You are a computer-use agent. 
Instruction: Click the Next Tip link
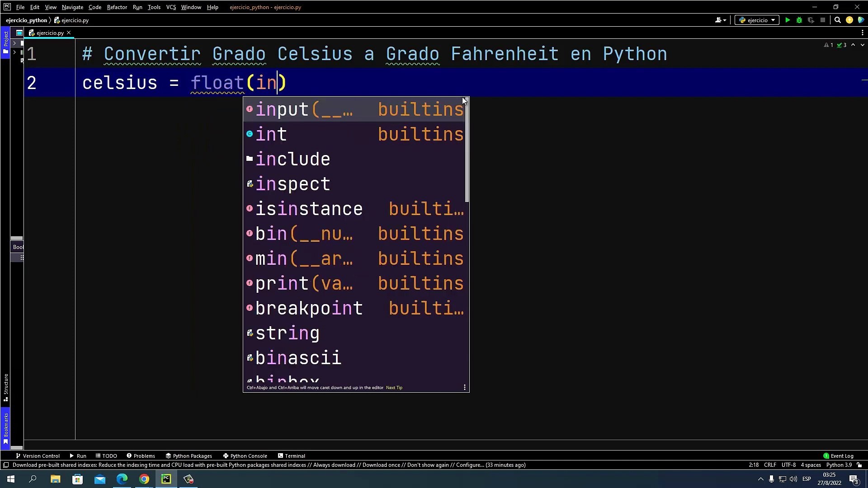coord(394,387)
